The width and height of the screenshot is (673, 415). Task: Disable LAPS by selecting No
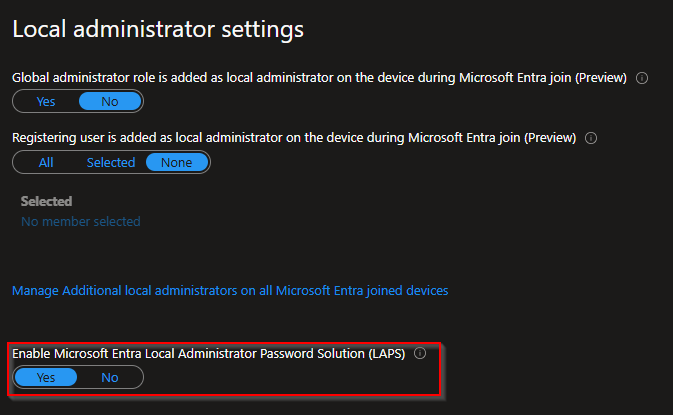click(110, 377)
